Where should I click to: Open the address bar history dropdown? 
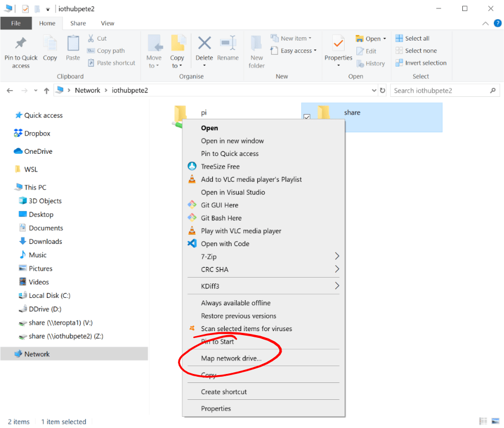point(374,90)
